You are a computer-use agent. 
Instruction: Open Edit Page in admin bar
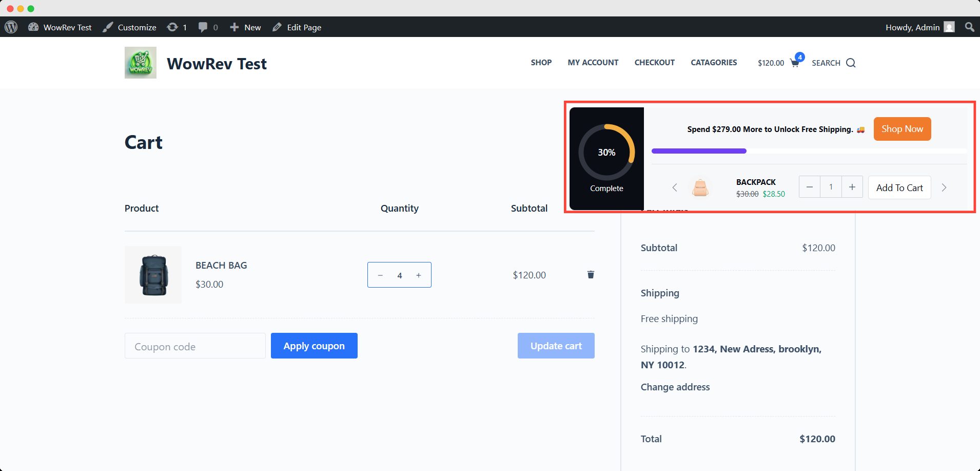tap(297, 27)
